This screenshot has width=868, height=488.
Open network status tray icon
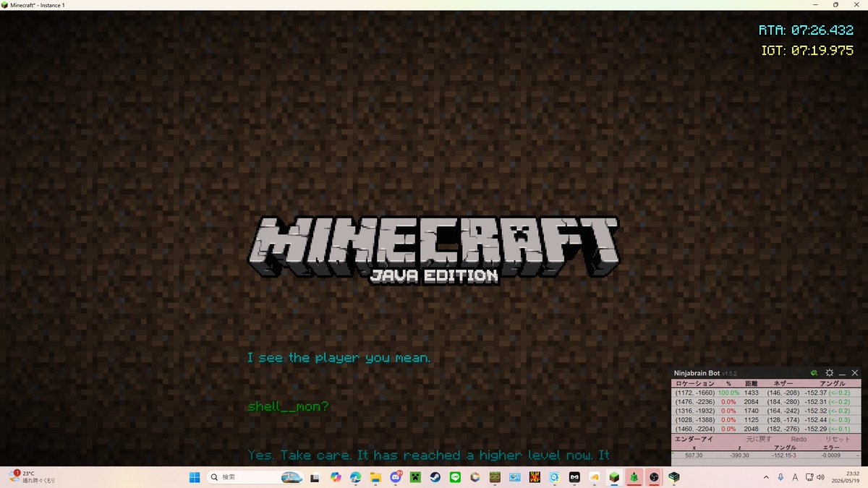[809, 477]
